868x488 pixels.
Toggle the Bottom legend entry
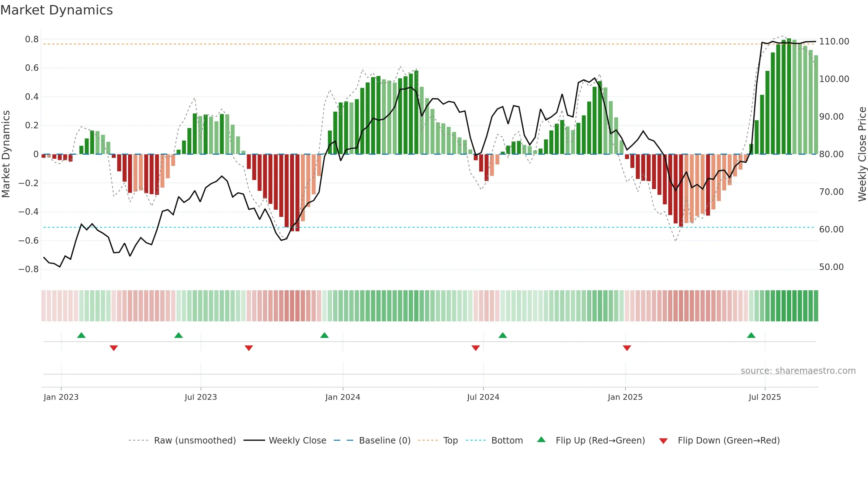(x=494, y=440)
